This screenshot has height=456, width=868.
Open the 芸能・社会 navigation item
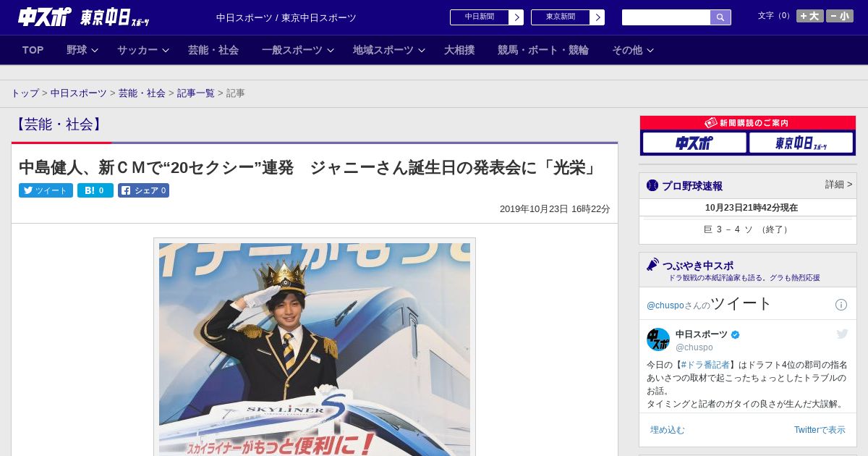pos(213,50)
